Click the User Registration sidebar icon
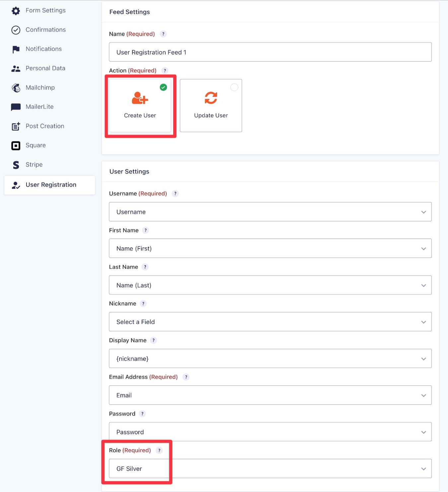This screenshot has height=492, width=448. tap(16, 185)
